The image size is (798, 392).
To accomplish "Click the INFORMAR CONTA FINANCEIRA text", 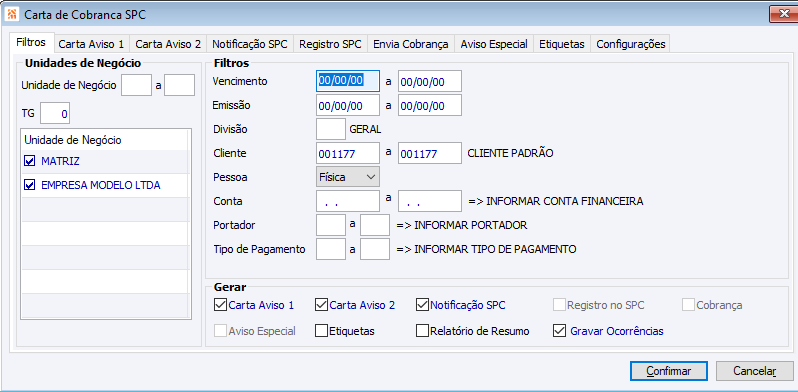I will tap(556, 201).
